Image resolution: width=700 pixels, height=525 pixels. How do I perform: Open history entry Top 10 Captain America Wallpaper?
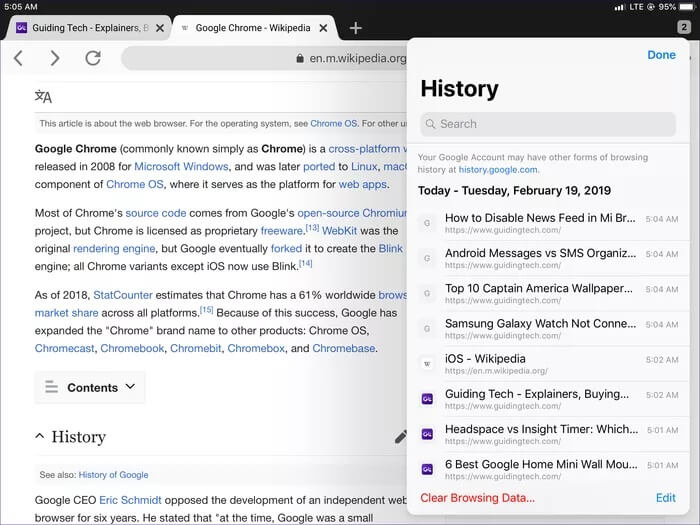pos(549,293)
